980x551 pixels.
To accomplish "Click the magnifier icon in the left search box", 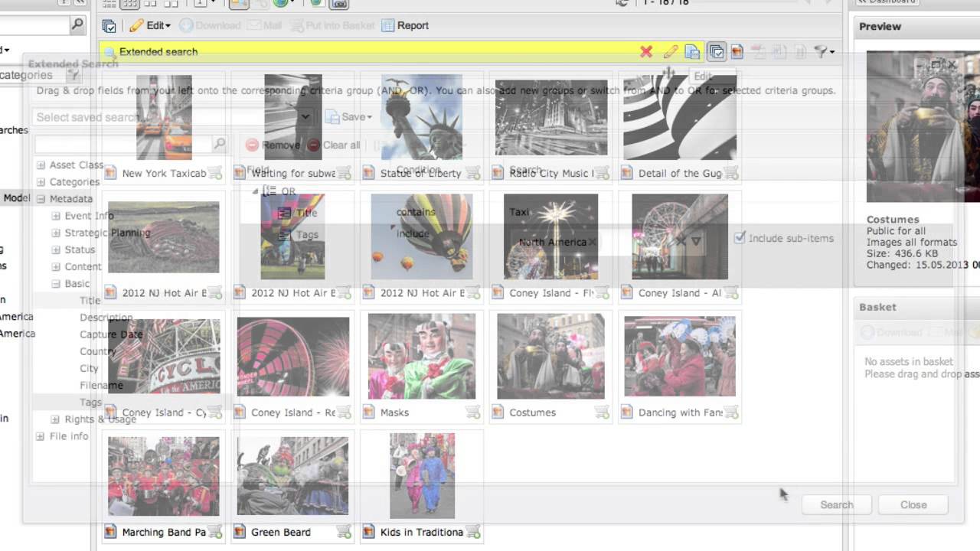I will point(77,25).
